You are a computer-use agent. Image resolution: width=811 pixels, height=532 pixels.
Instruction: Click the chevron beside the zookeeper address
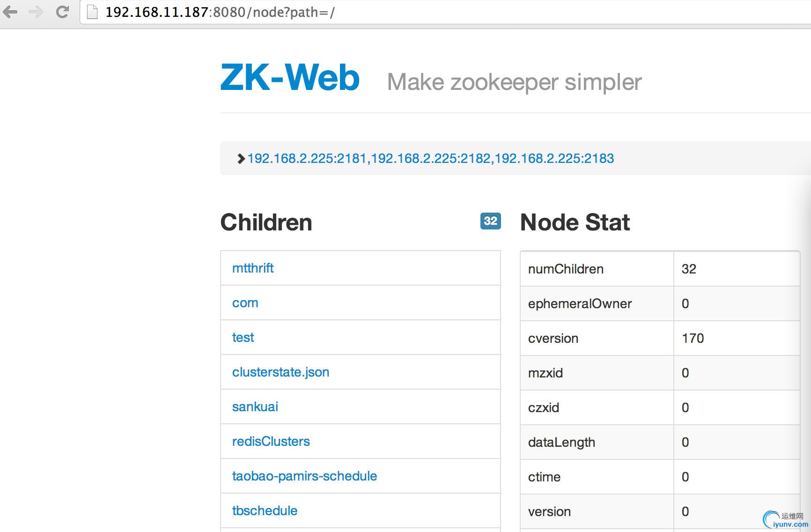pyautogui.click(x=241, y=159)
